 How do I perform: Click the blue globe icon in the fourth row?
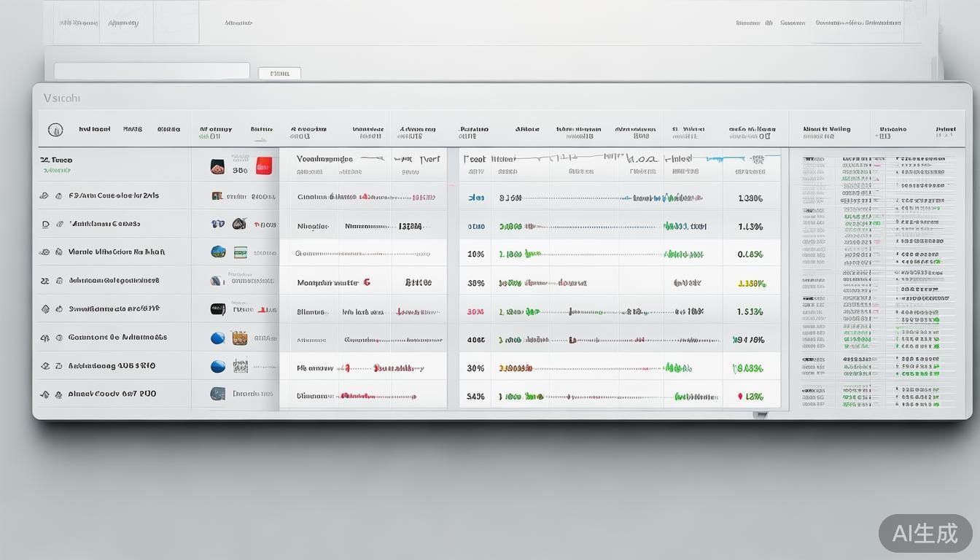[x=218, y=252]
